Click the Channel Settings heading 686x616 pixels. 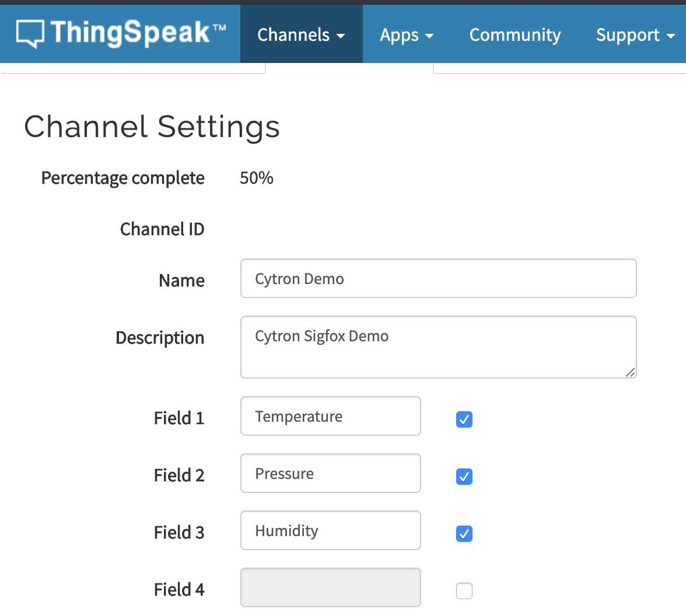click(152, 127)
